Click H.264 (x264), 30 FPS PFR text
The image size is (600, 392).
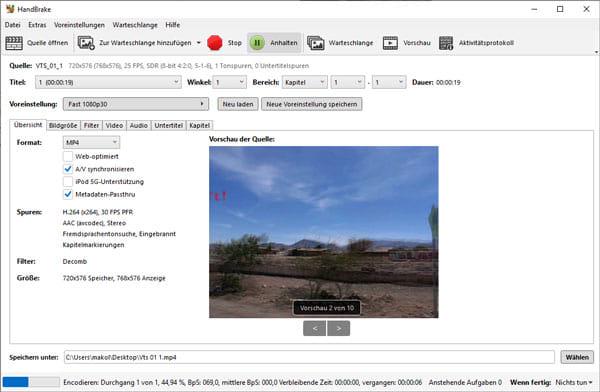(x=98, y=212)
